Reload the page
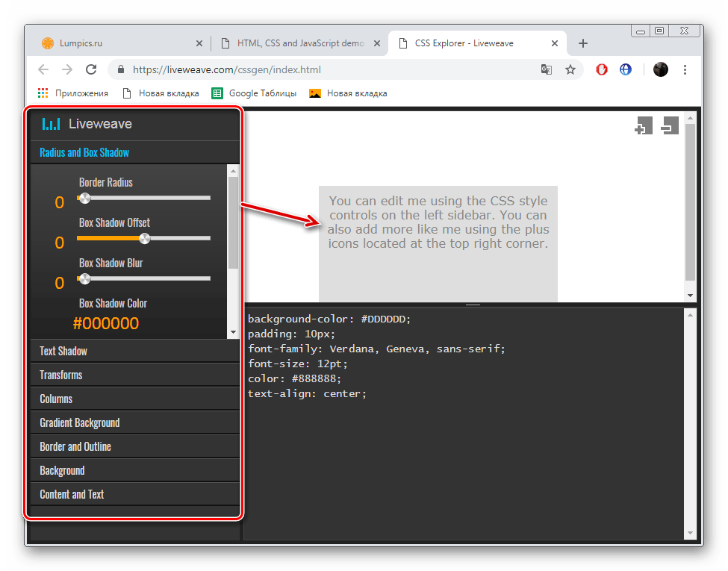Image resolution: width=728 pixels, height=571 pixels. coord(91,69)
